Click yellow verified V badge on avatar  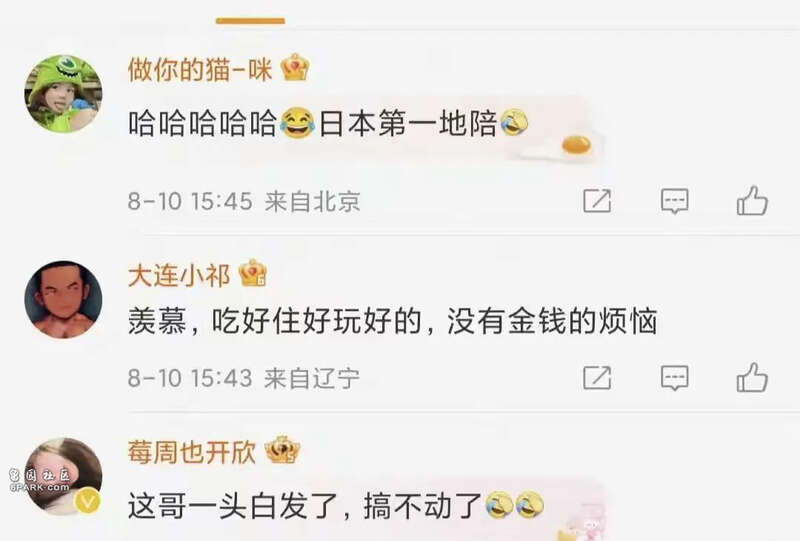(88, 501)
